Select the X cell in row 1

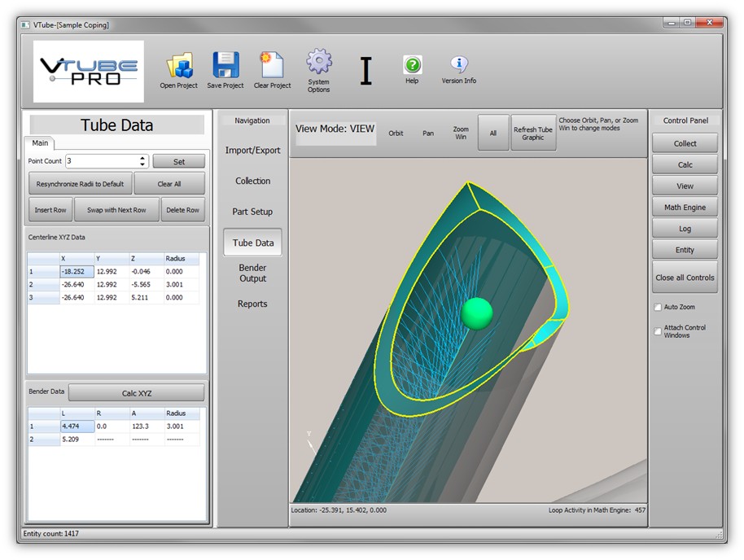[77, 272]
